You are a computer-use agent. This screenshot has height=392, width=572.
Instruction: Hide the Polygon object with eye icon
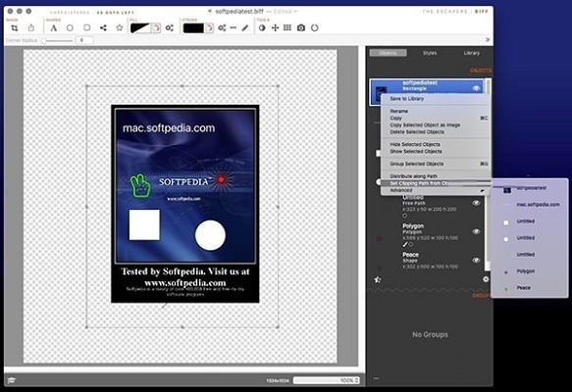click(x=476, y=231)
